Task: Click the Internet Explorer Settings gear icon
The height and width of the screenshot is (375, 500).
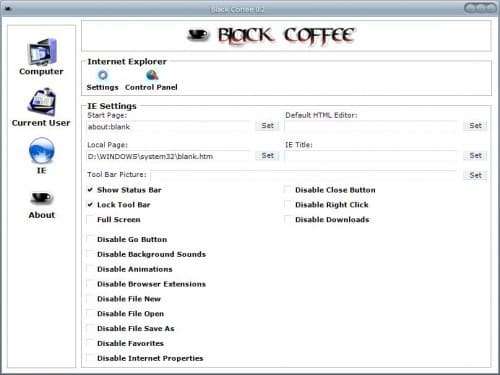Action: click(x=103, y=75)
